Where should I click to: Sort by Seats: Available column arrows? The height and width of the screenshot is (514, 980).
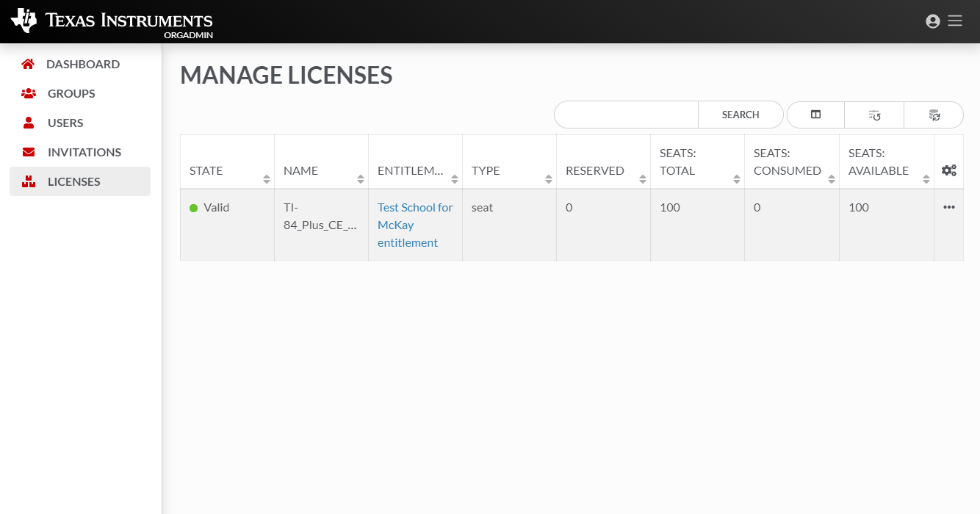point(926,178)
